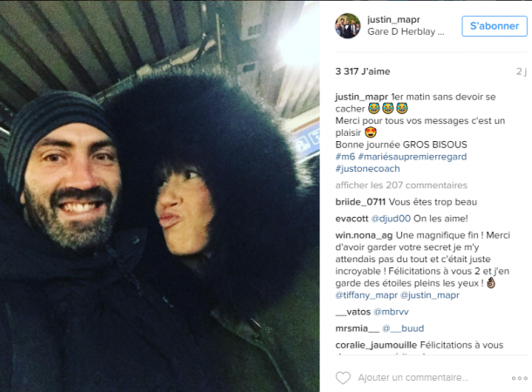Add a comment in the comment field
Image resolution: width=532 pixels, height=392 pixels.
click(413, 377)
